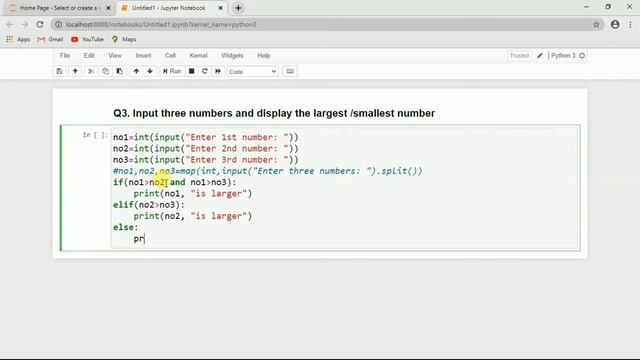Place cursor after 'pr' on last line
This screenshot has height=360, width=640.
point(144,239)
